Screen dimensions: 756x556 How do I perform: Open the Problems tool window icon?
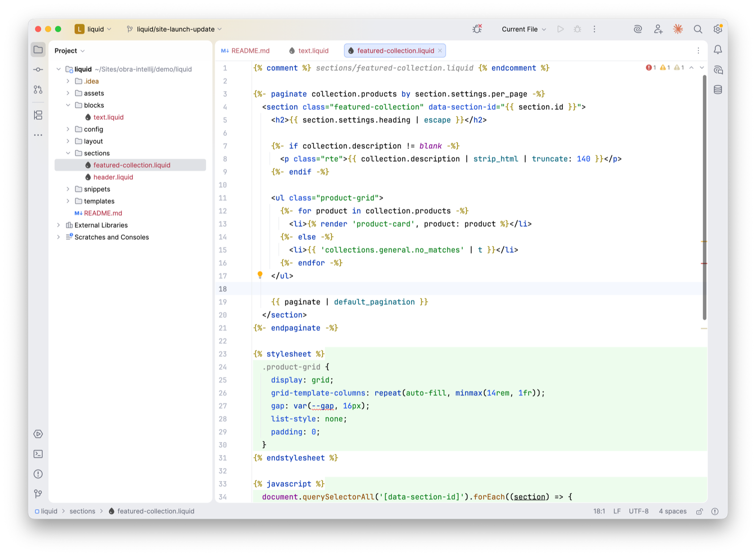tap(38, 474)
